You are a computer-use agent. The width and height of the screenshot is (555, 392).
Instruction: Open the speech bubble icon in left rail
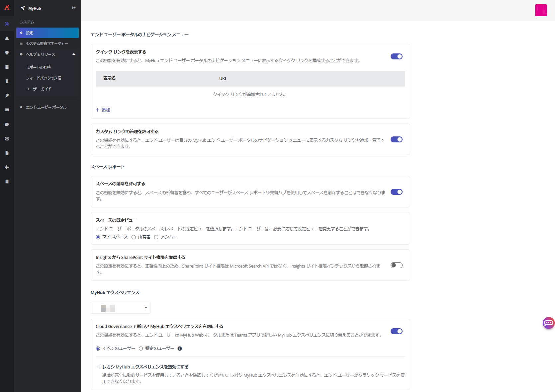click(x=7, y=124)
